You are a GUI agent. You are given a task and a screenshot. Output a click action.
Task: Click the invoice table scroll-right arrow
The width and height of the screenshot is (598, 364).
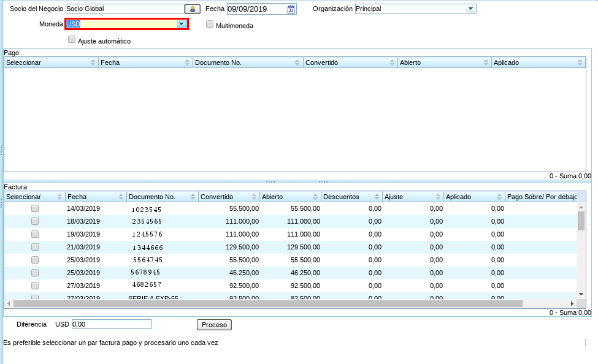click(572, 303)
